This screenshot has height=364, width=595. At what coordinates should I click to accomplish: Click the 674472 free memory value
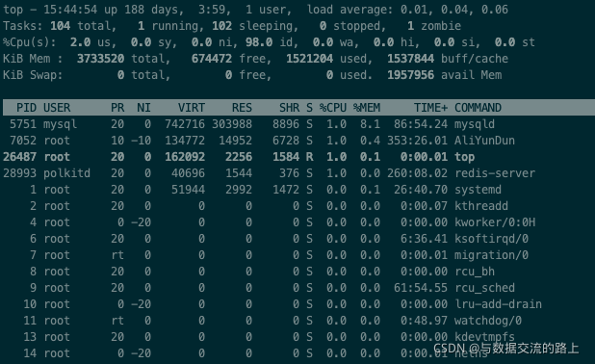tap(212, 59)
